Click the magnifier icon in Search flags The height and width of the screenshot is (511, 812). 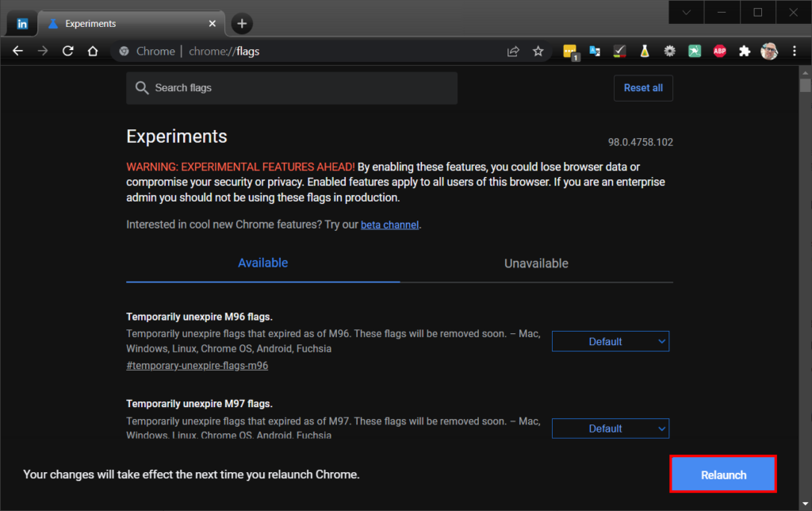[142, 88]
